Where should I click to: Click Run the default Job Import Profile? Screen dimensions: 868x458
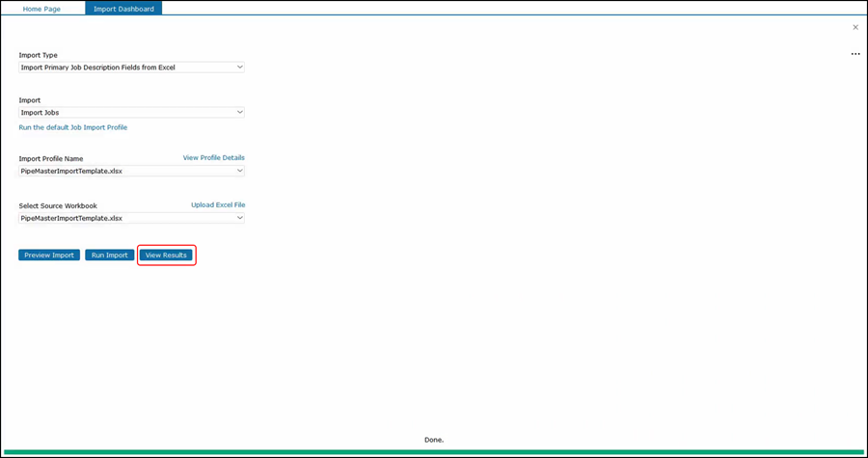(73, 127)
